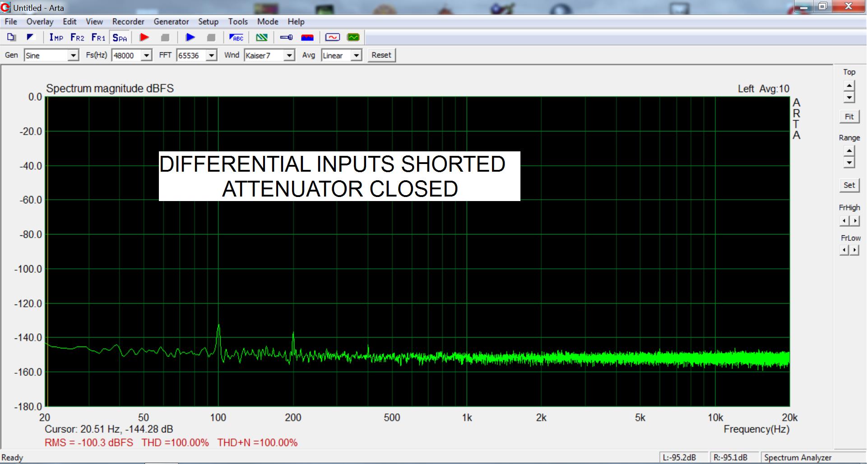Start generator with the blue play icon

pos(190,37)
